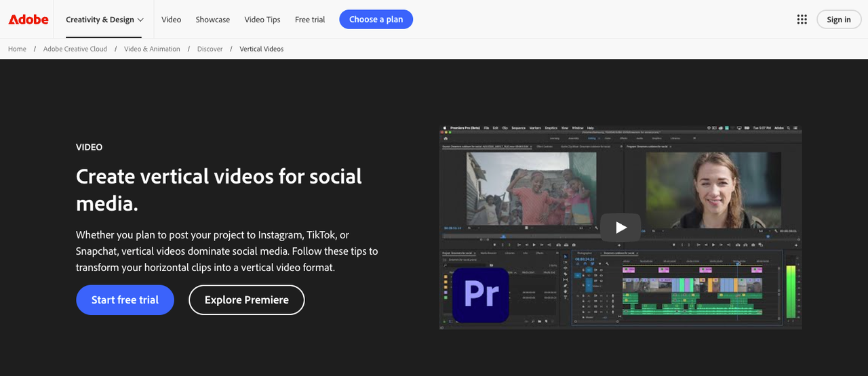868x376 pixels.
Task: Select Free trial in the top navigation
Action: (310, 20)
